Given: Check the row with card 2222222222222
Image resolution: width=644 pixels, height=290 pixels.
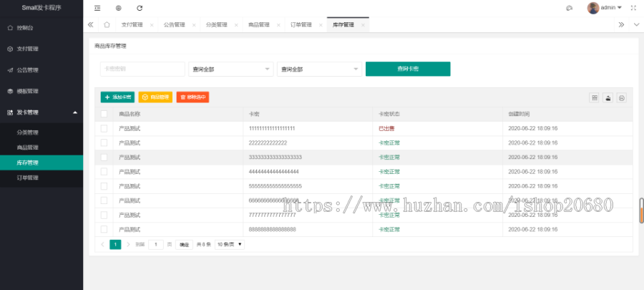Looking at the screenshot, I should pos(104,143).
